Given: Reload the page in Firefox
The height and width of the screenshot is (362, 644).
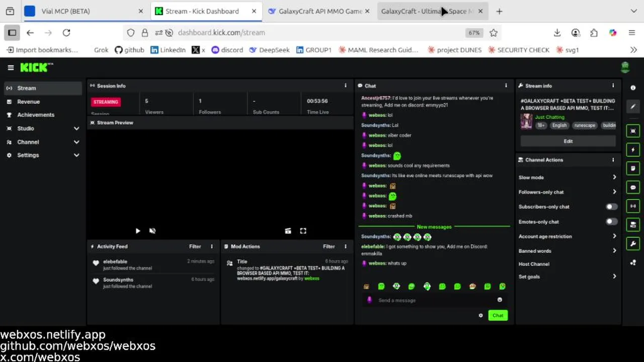Looking at the screenshot, I should click(66, 33).
